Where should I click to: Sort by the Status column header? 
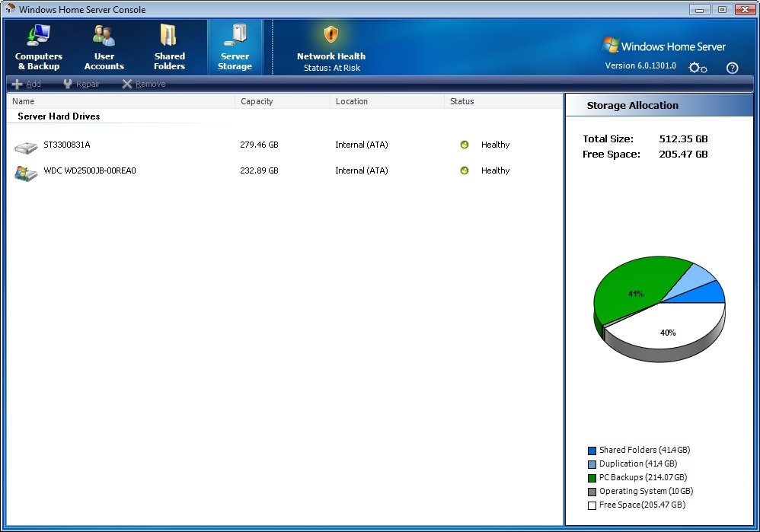pos(503,101)
